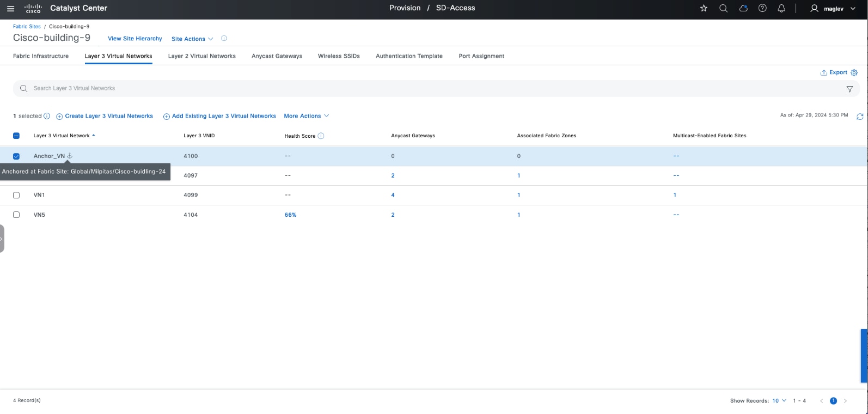Expand the Site Actions dropdown
Screen dimensions: 868x414
coord(192,39)
